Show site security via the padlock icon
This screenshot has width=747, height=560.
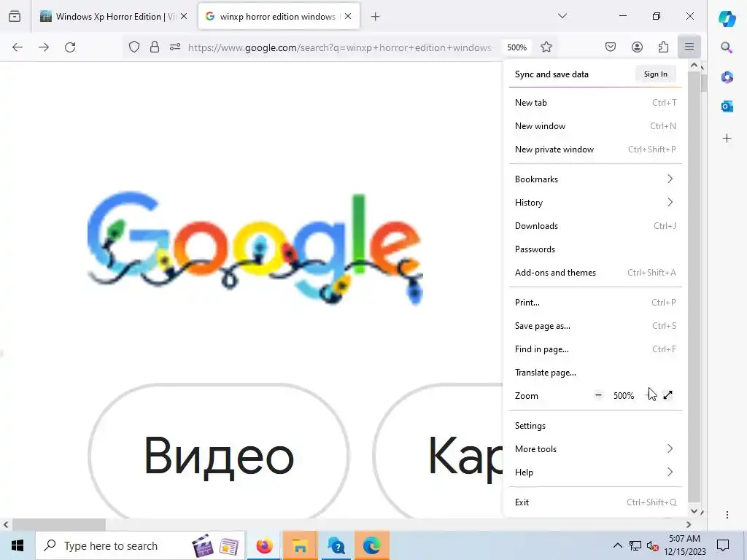[x=155, y=47]
